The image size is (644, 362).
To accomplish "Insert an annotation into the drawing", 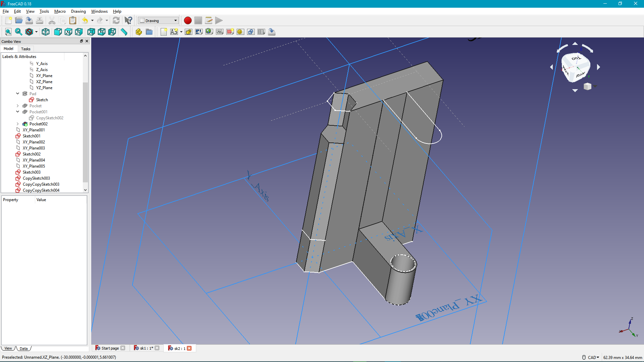I will (x=220, y=32).
